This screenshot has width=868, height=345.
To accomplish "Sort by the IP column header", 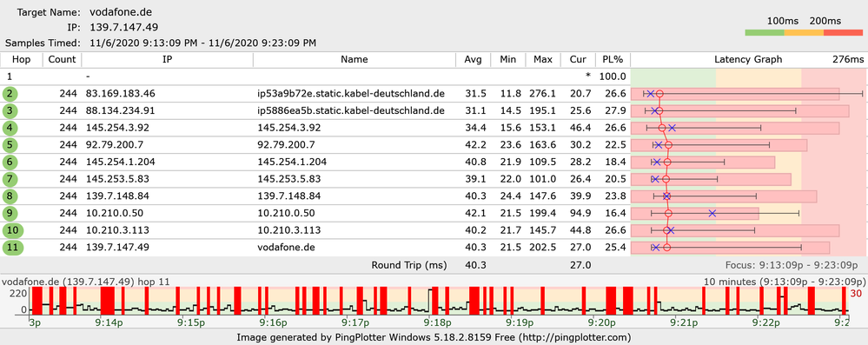I will pyautogui.click(x=167, y=60).
